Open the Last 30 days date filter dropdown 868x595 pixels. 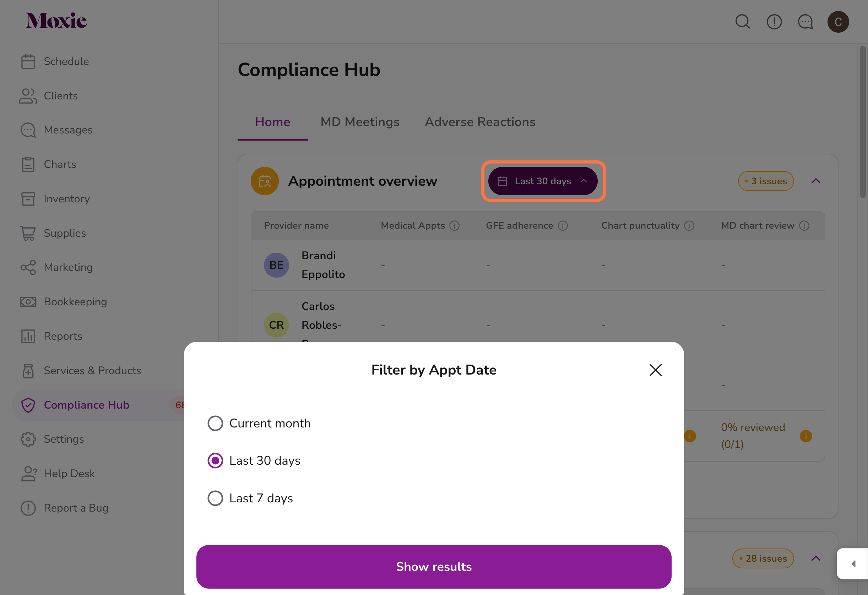543,181
